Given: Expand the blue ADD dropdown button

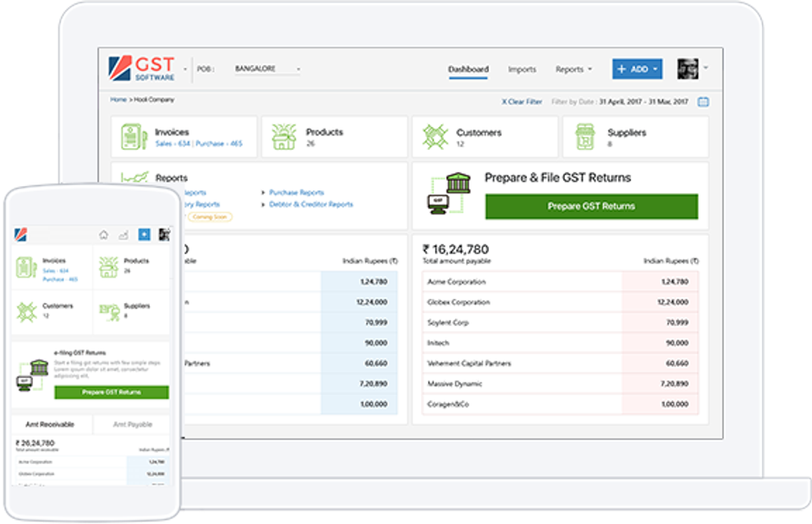Looking at the screenshot, I should [x=637, y=69].
